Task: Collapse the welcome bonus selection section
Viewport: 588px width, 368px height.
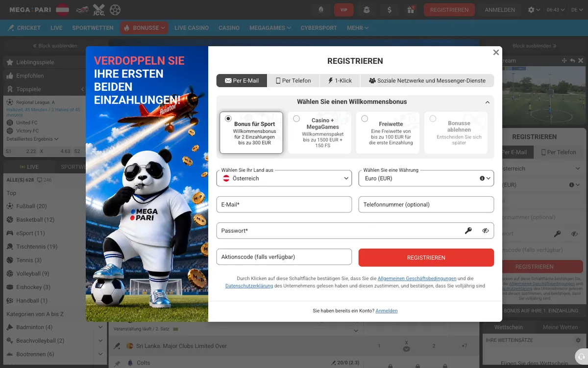Action: [x=487, y=103]
